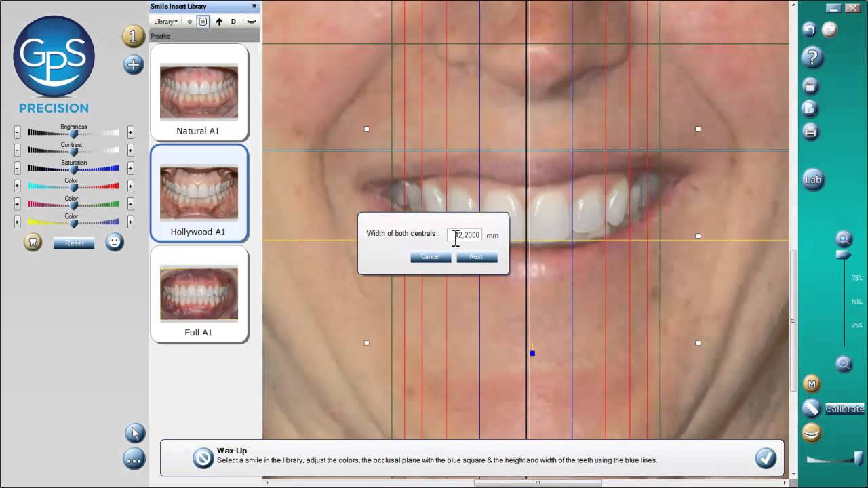Minimize the application window
This screenshot has height=488, width=868.
coord(835,8)
